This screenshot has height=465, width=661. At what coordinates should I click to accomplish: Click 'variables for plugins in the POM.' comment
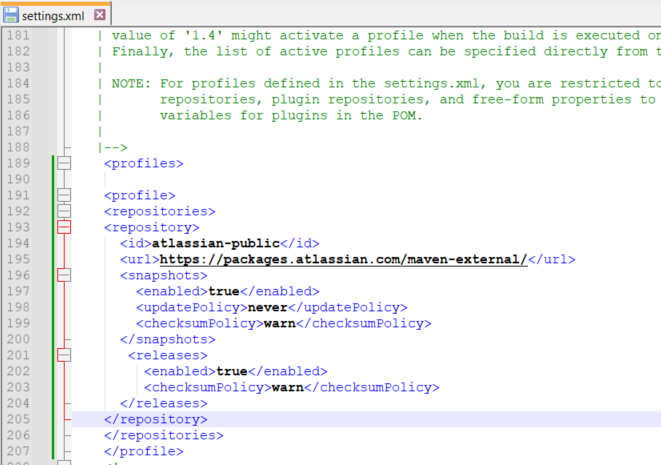291,116
